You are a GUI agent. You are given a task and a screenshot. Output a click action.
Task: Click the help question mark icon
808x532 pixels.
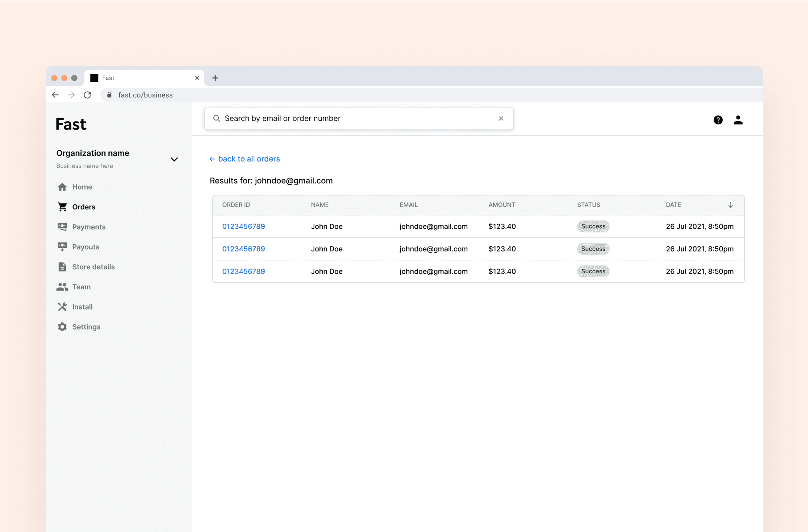pyautogui.click(x=718, y=120)
